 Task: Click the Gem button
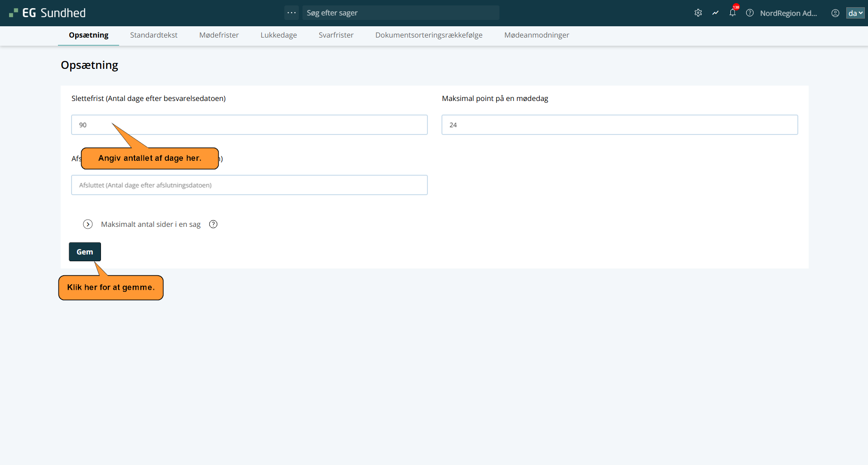pos(85,252)
